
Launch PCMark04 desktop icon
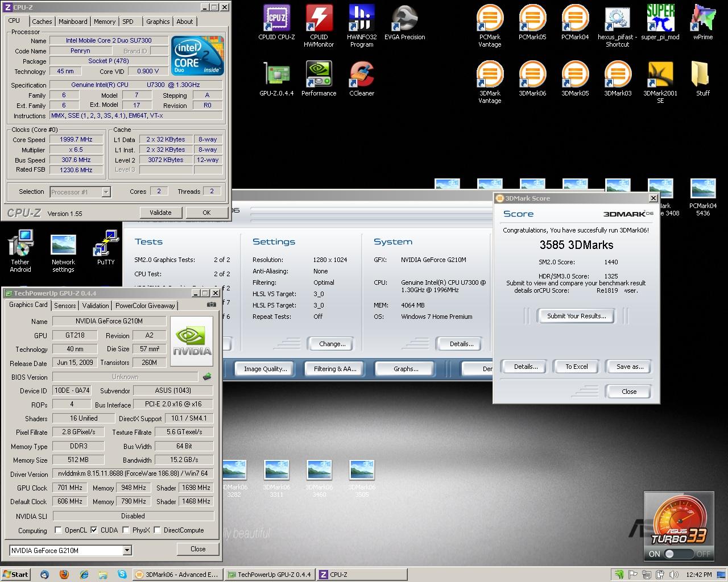575,23
